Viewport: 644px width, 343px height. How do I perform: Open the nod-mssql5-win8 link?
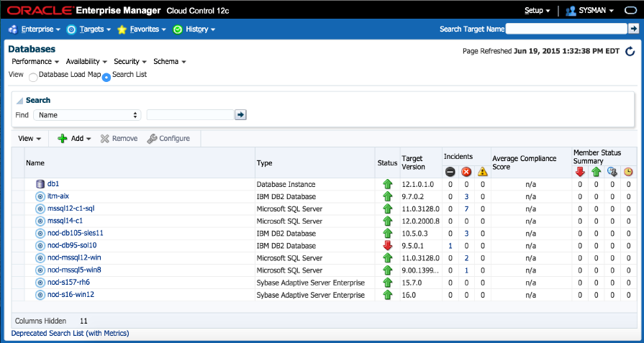coord(74,270)
